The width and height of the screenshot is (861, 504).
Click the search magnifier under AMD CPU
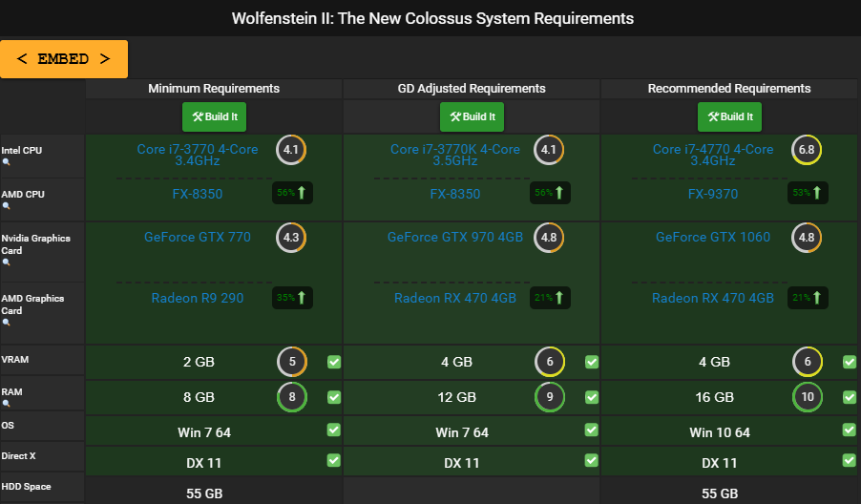pos(6,206)
